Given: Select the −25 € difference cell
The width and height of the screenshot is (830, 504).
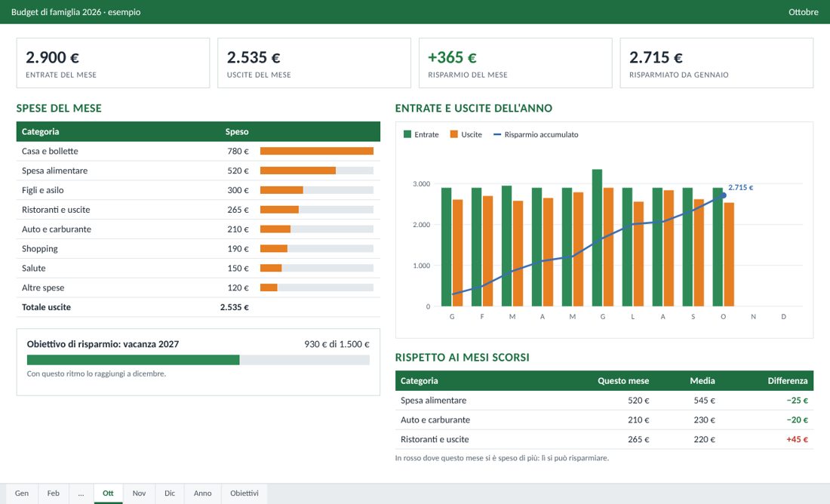Looking at the screenshot, I should click(x=798, y=400).
